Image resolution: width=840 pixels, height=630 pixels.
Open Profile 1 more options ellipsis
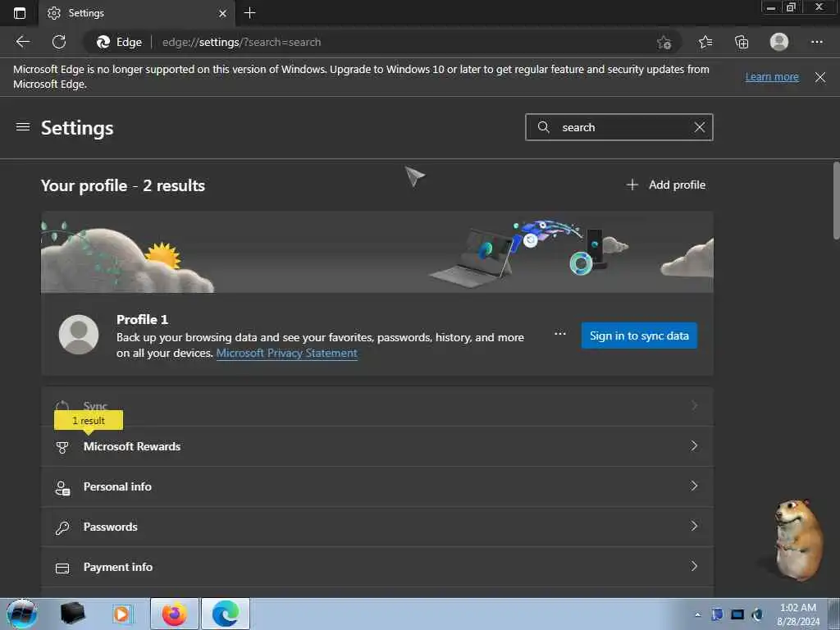pyautogui.click(x=559, y=334)
